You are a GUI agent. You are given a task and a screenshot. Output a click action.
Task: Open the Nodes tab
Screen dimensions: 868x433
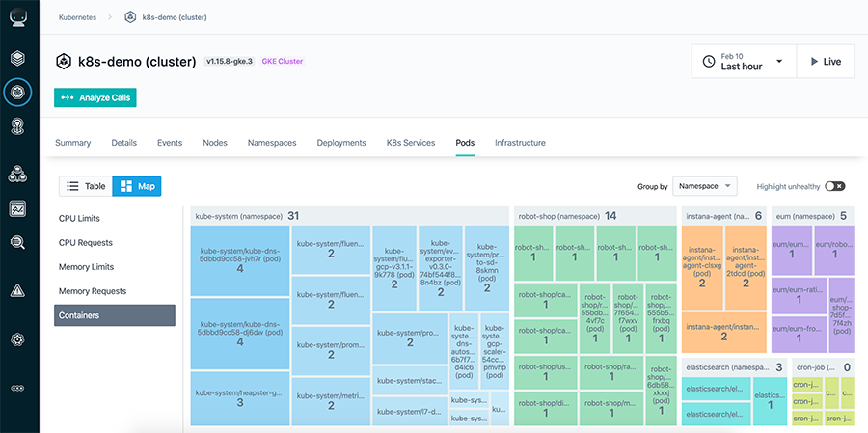click(215, 143)
